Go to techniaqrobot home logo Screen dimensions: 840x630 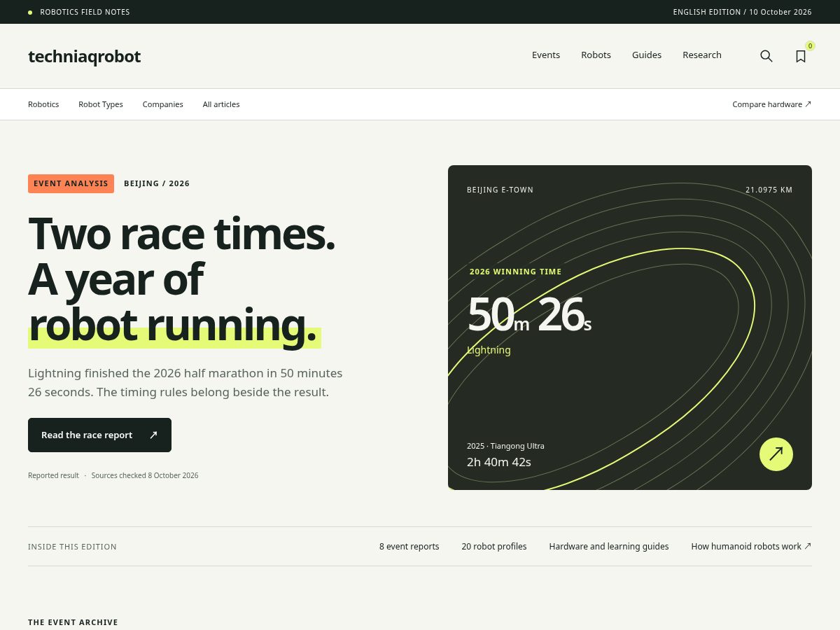tap(84, 56)
